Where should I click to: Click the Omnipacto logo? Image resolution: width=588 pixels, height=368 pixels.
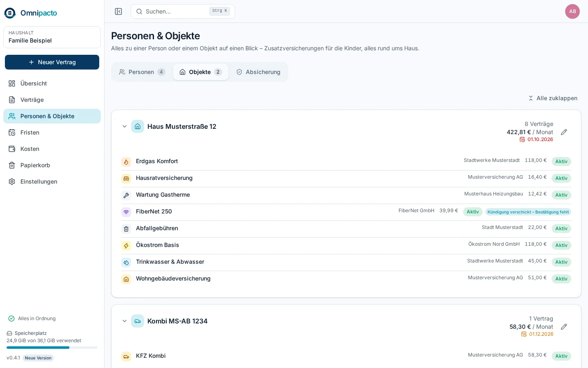tap(31, 13)
